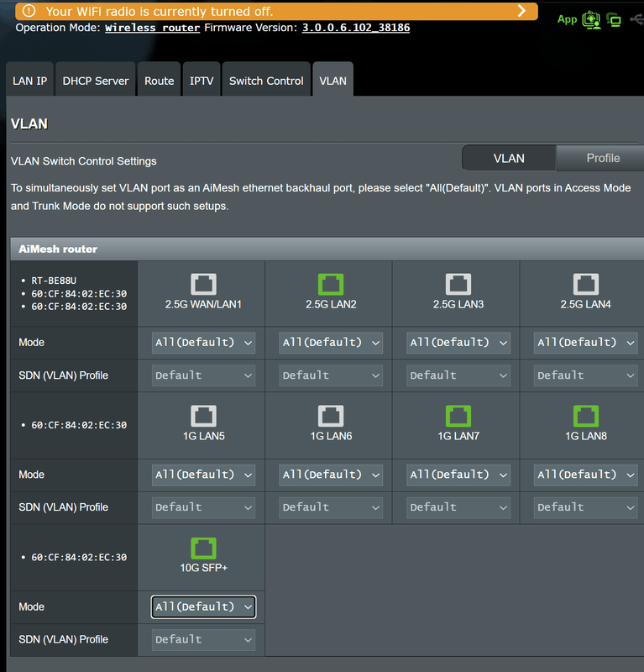
Task: Click the green 1G LAN7 port icon
Action: [458, 416]
